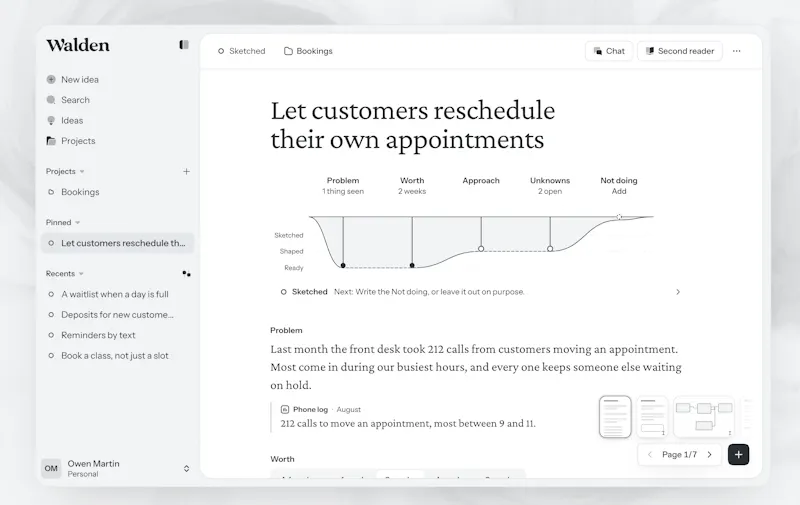Click the dots icon beside Recents
This screenshot has width=800, height=505.
coord(186,274)
